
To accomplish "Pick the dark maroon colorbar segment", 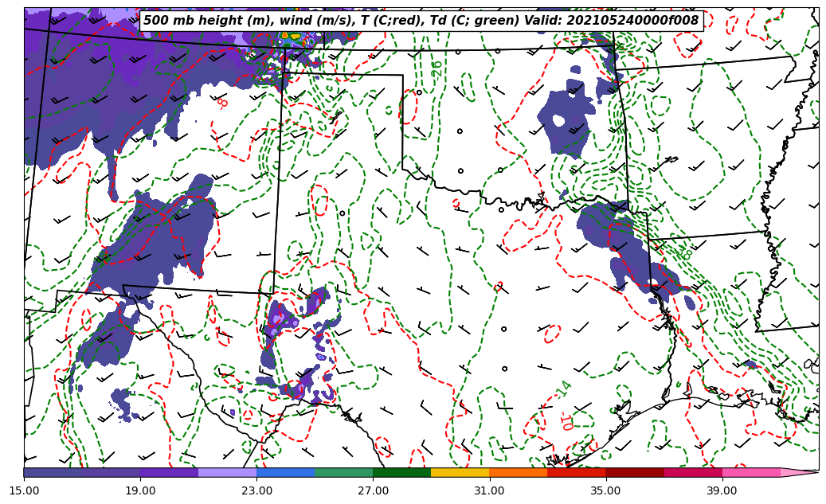I will (x=634, y=472).
